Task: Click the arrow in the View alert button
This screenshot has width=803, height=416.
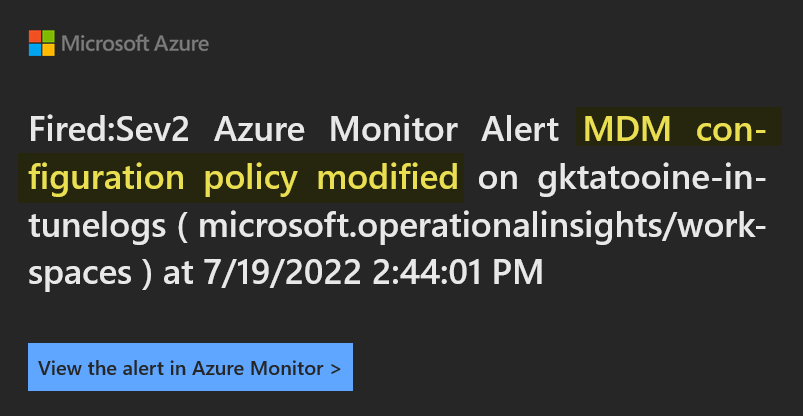Action: pos(335,368)
